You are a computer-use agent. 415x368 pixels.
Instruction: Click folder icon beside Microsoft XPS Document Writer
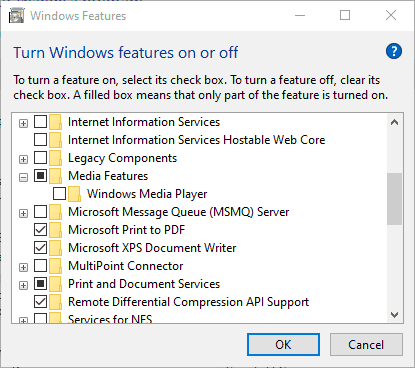[55, 248]
